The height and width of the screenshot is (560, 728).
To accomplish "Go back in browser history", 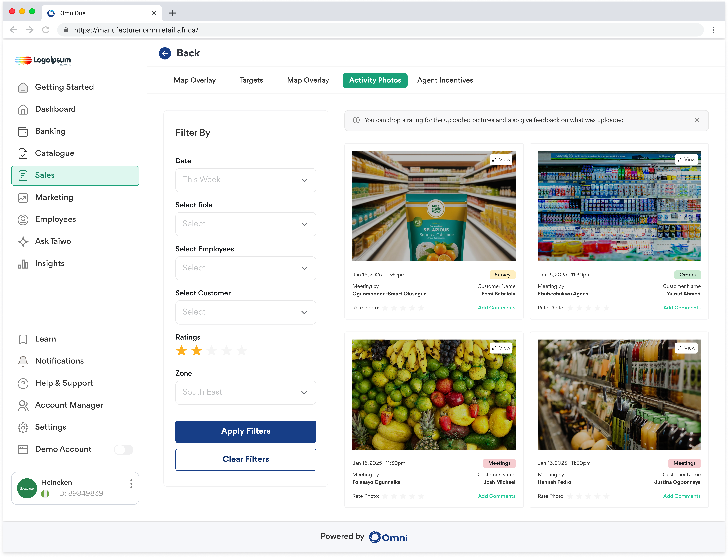I will tap(13, 30).
